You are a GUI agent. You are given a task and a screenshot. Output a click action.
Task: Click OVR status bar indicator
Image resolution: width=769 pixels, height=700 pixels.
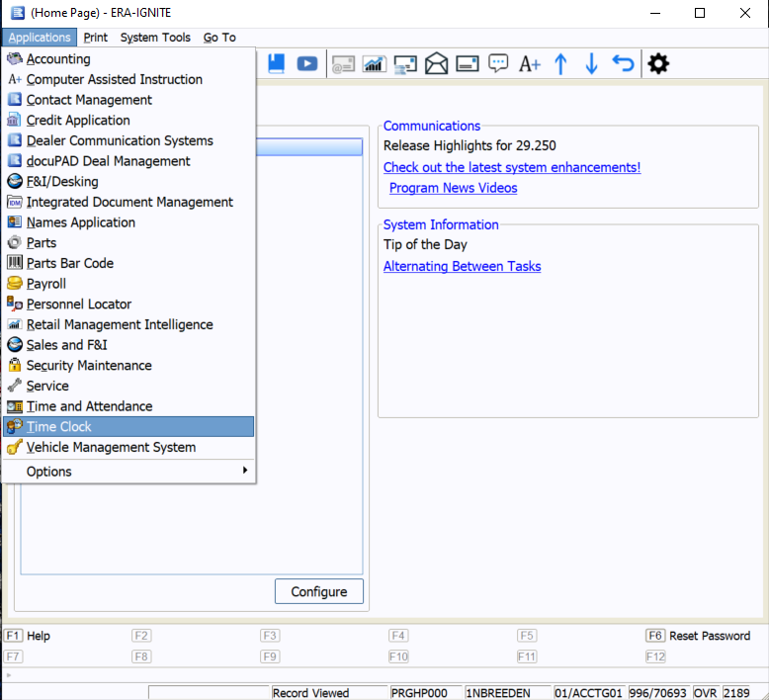point(705,693)
